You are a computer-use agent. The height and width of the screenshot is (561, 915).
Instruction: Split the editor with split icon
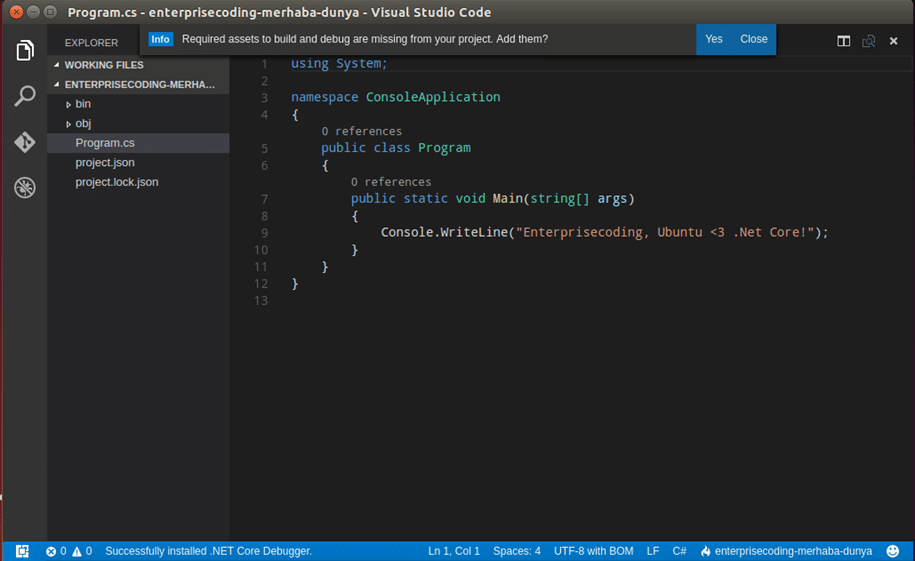coord(843,41)
